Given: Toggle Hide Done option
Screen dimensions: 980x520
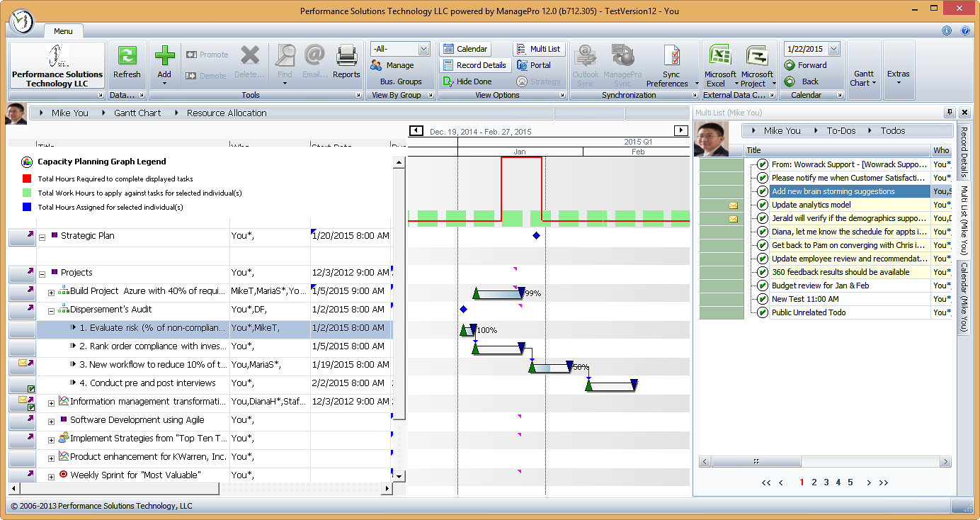Looking at the screenshot, I should click(467, 81).
